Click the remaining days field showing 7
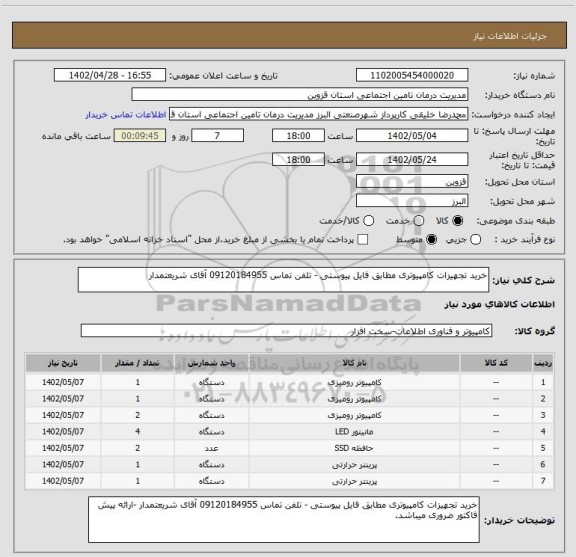Screen dimensions: 576x557 (217, 136)
